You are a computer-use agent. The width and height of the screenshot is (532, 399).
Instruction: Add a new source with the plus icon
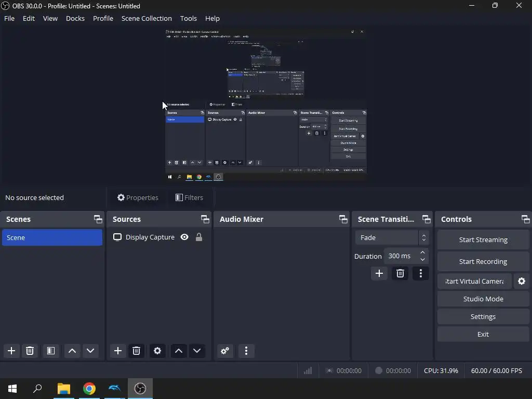(118, 351)
